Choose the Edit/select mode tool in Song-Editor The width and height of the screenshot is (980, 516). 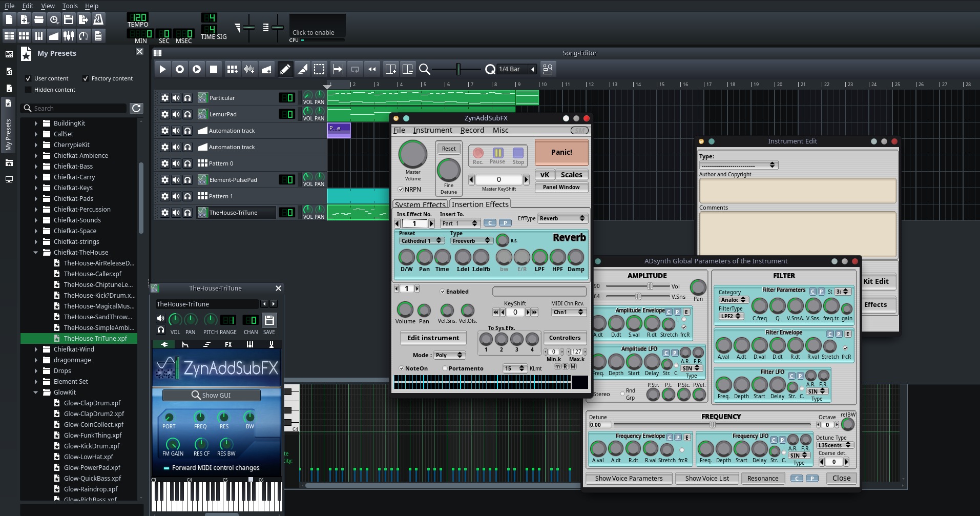coord(319,69)
